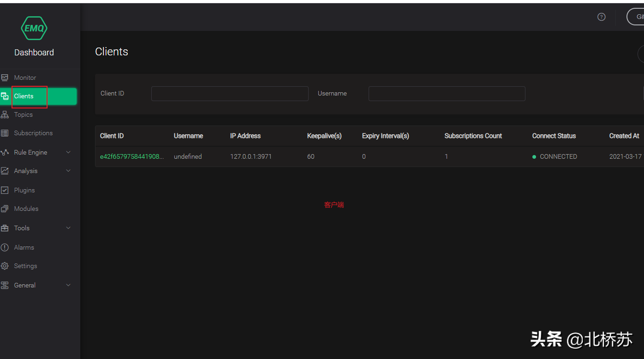Click the Rule Engine icon
Viewport: 644px width, 359px height.
[5, 152]
